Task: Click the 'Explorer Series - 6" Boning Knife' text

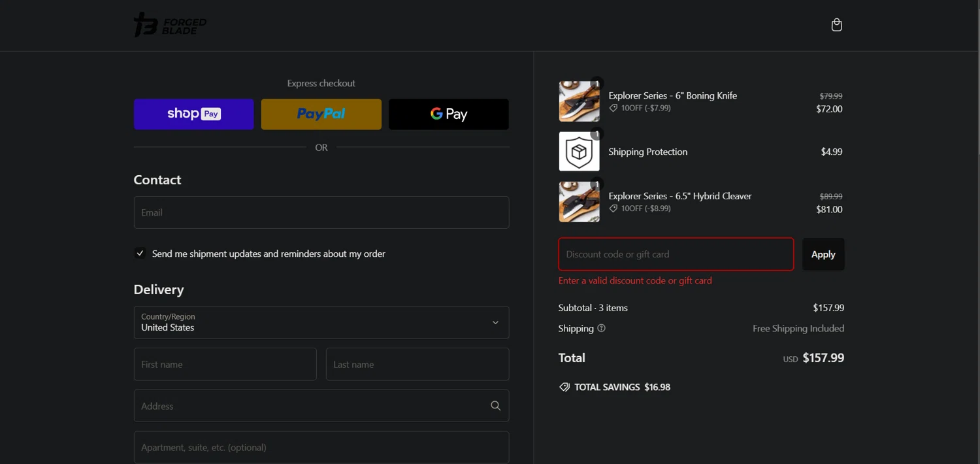Action: click(672, 95)
